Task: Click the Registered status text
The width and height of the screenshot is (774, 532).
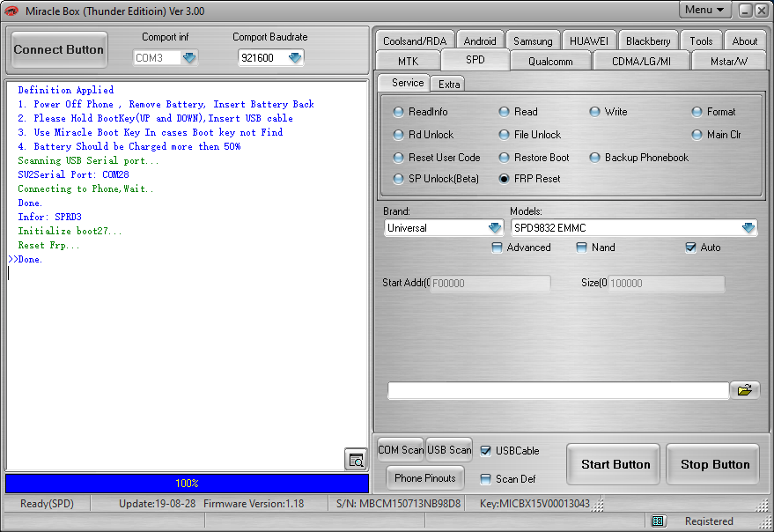Action: pyautogui.click(x=709, y=521)
